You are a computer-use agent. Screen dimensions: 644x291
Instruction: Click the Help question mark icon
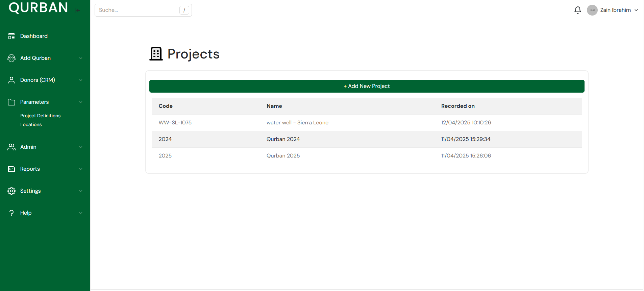click(x=11, y=213)
